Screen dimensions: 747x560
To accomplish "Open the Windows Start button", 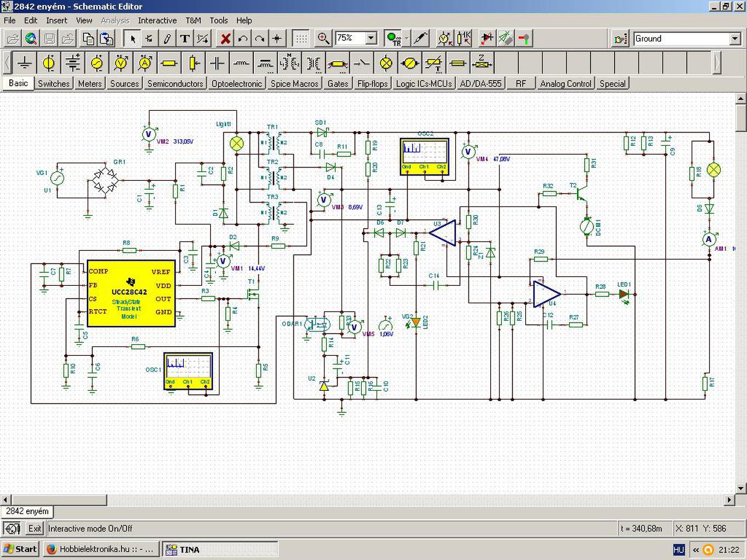I will click(20, 549).
